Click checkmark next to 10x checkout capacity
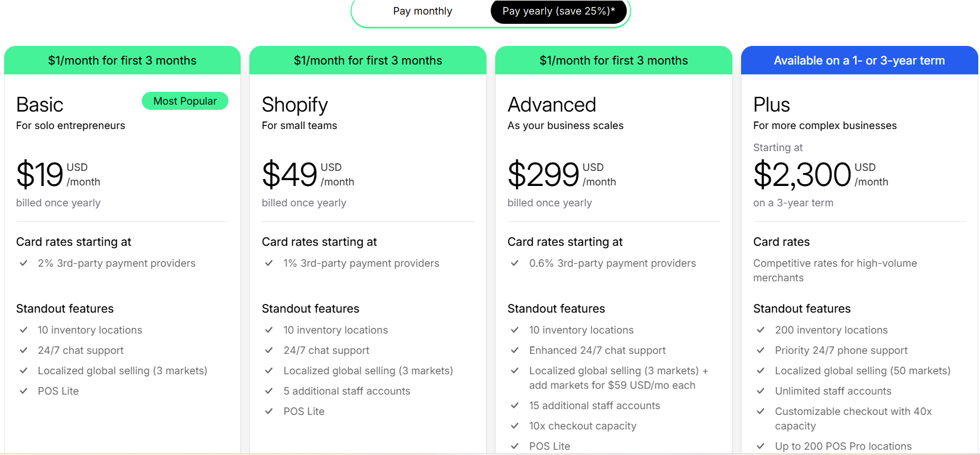980x455 pixels. pos(515,426)
